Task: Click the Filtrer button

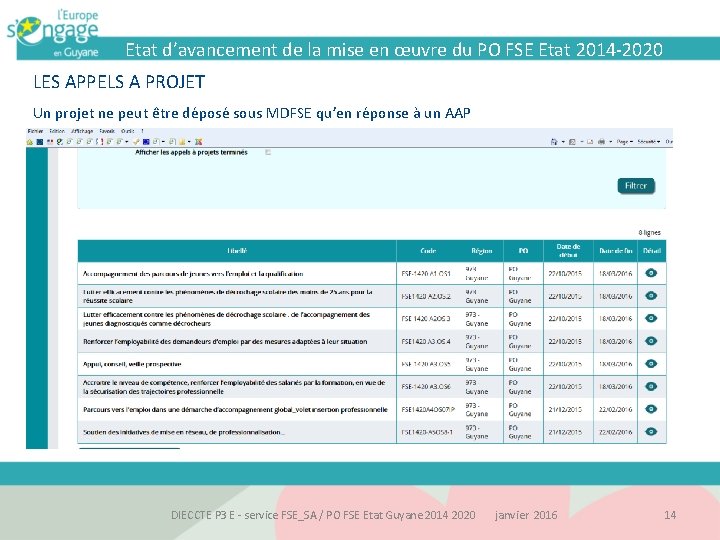Action: 636,186
